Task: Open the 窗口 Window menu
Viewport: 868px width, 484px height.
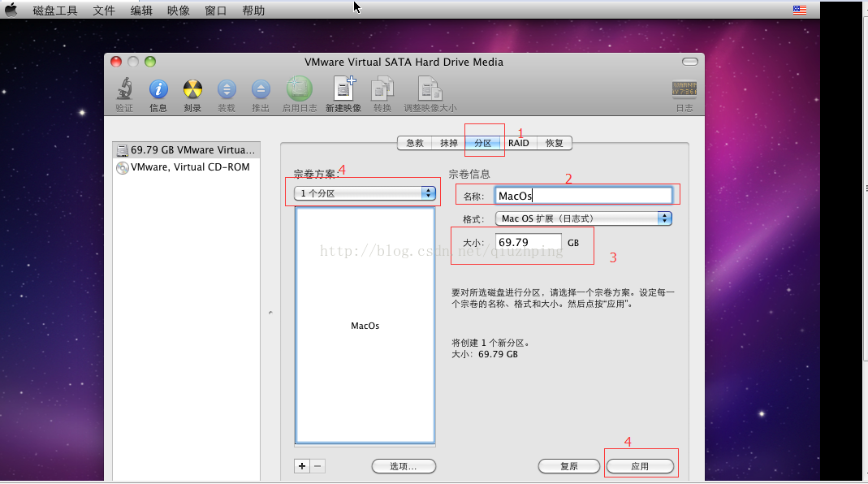Action: (215, 11)
